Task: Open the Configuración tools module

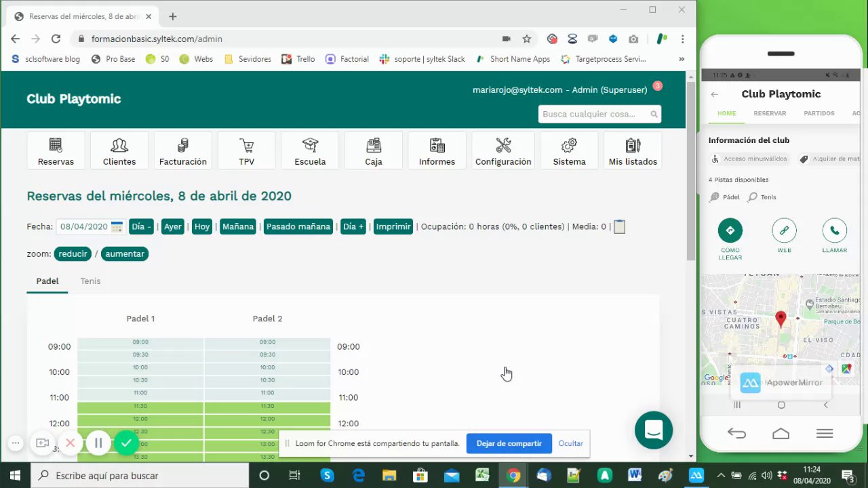Action: click(503, 150)
